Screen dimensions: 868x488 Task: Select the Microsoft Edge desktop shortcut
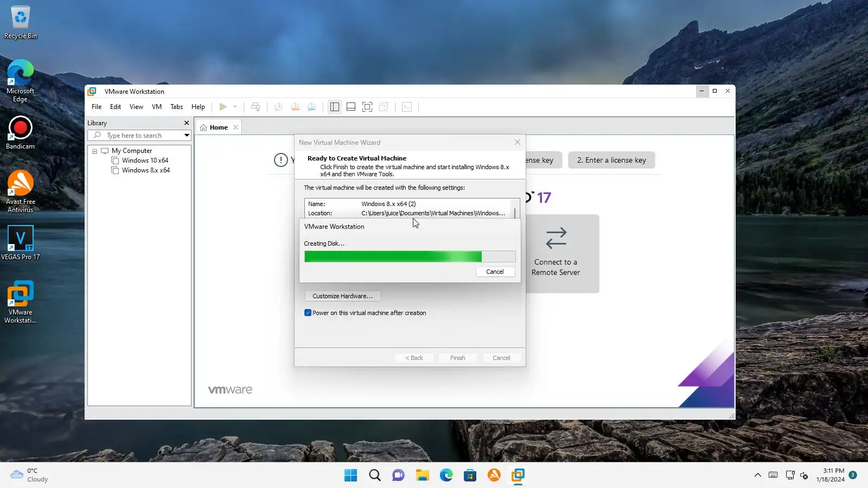[20, 81]
